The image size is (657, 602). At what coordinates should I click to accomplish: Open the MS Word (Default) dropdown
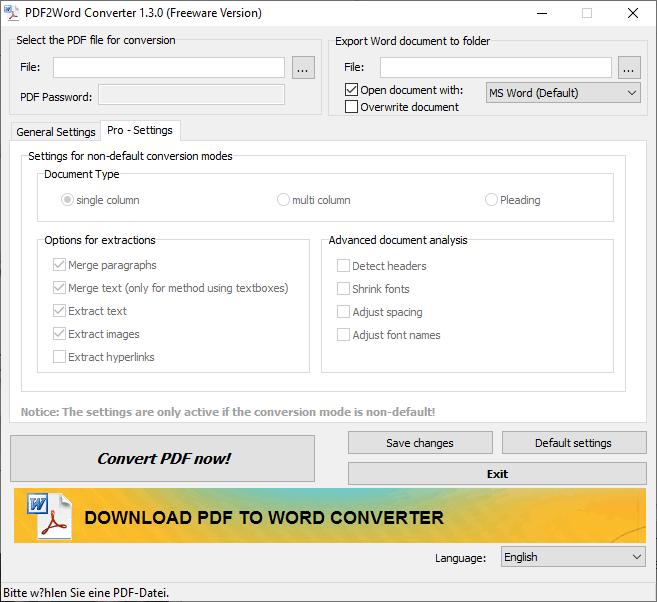pyautogui.click(x=563, y=93)
